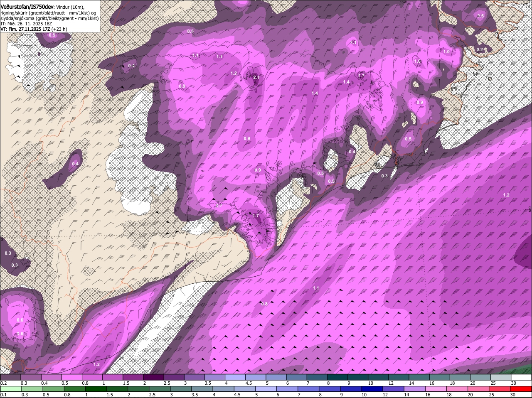Pick the lower legend swatch for 25–30
The width and height of the screenshot is (532, 398).
coord(500,389)
